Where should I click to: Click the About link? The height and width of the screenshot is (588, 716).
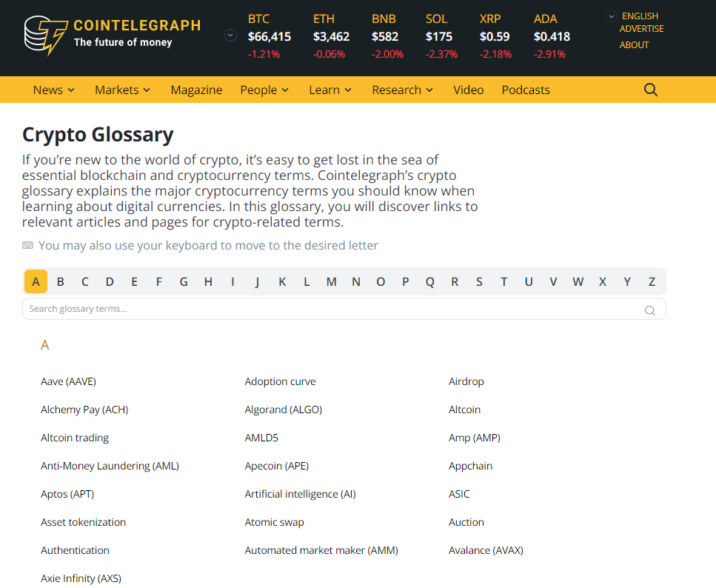(x=634, y=45)
